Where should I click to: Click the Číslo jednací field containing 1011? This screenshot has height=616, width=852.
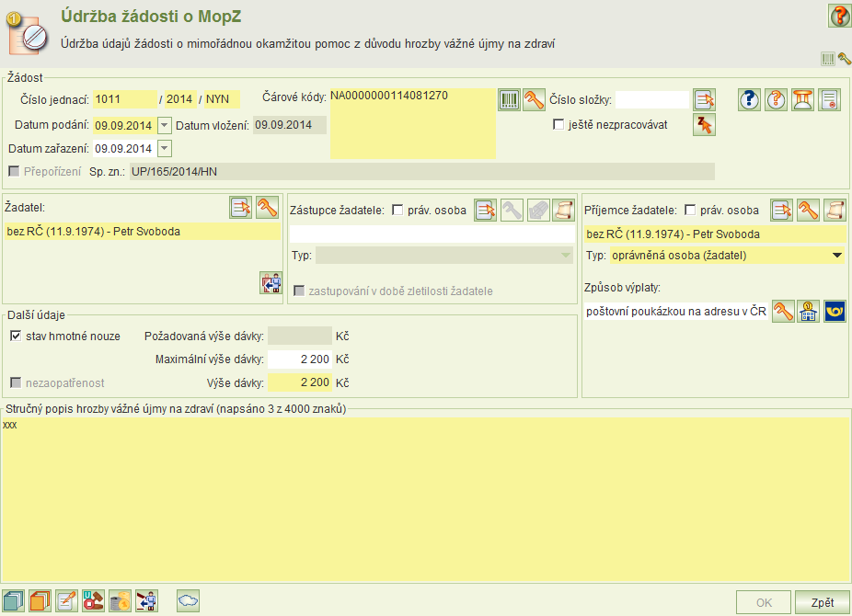coord(124,99)
